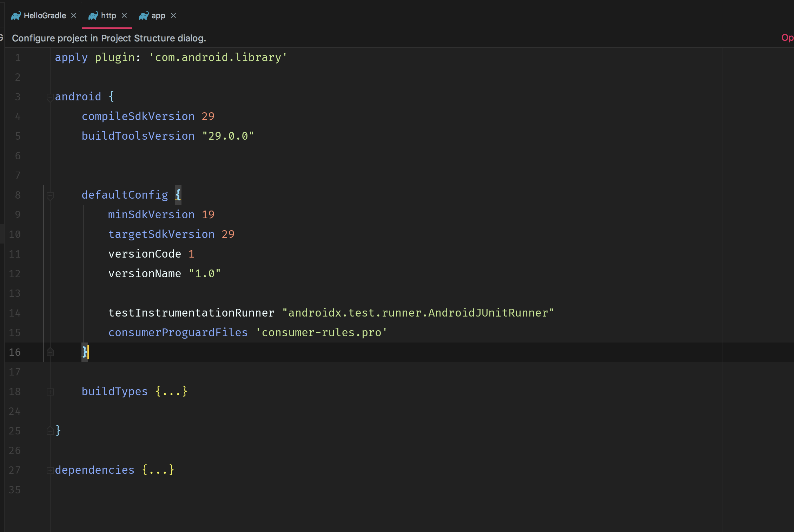The image size is (794, 532).
Task: Place cursor on the compileSdkVersion line
Action: [138, 117]
